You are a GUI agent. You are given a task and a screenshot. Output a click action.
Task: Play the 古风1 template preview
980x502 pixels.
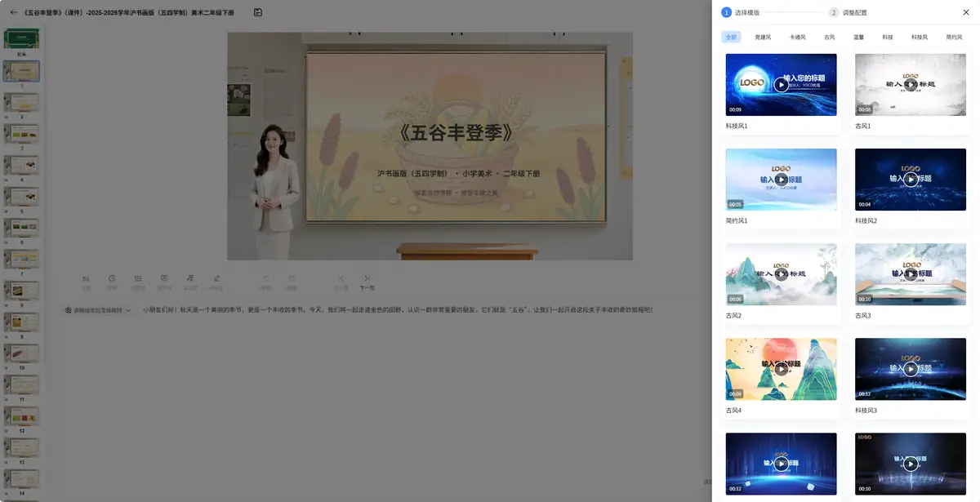coord(911,85)
